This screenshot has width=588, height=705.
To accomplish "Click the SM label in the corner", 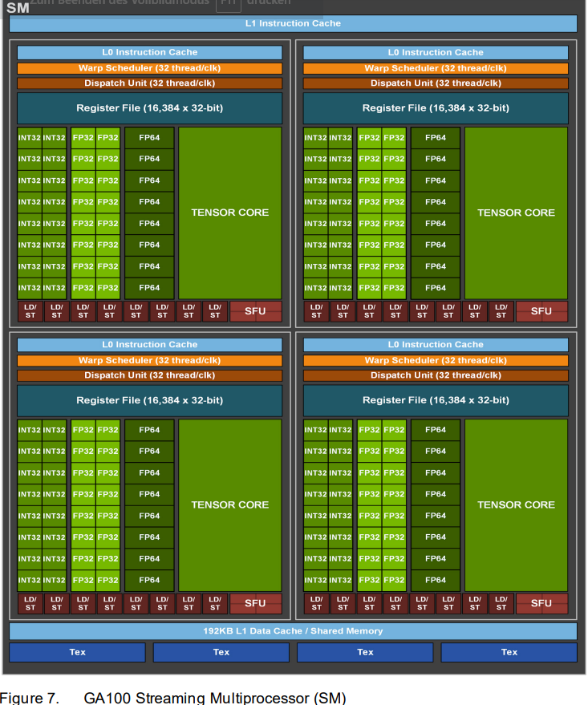I will pyautogui.click(x=18, y=8).
